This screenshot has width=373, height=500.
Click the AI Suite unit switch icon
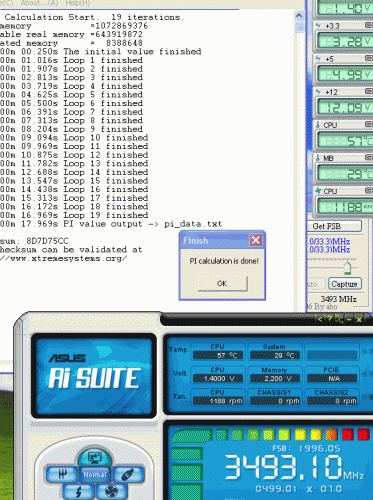click(x=339, y=319)
